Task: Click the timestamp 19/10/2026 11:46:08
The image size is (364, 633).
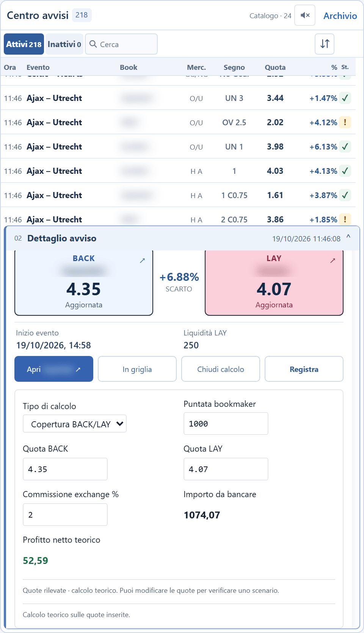Action: tap(306, 239)
